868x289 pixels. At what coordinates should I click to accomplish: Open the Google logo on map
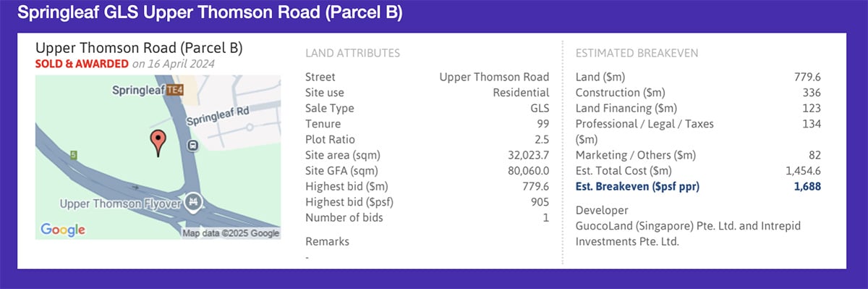pos(63,230)
